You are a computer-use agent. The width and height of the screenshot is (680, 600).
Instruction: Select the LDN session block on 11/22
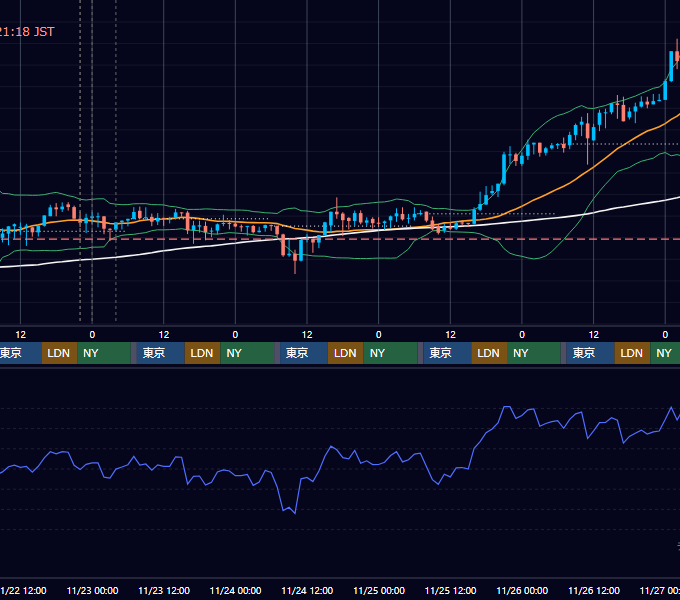point(59,353)
